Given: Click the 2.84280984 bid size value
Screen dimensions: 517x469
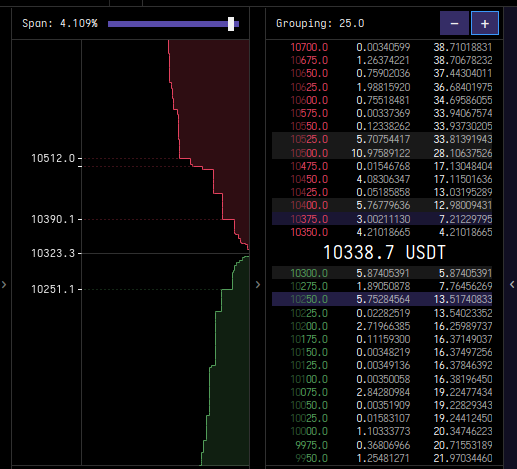Looking at the screenshot, I should click(x=383, y=392).
